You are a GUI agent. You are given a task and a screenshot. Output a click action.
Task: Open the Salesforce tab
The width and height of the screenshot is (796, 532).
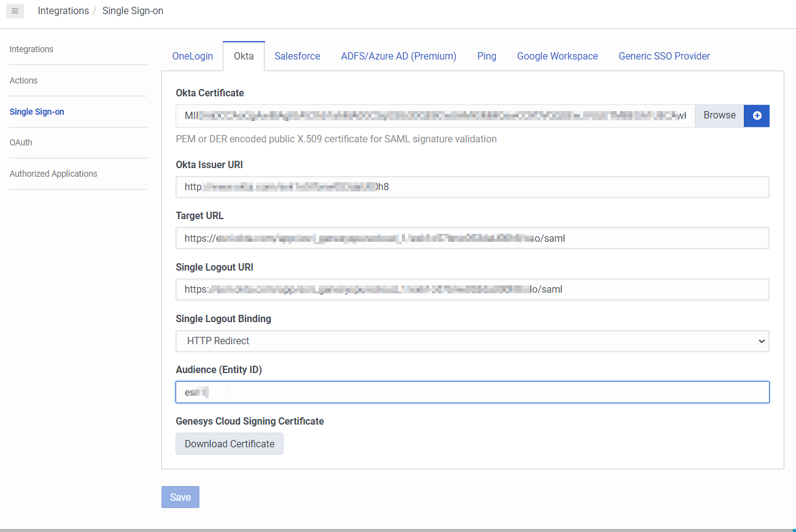click(297, 56)
